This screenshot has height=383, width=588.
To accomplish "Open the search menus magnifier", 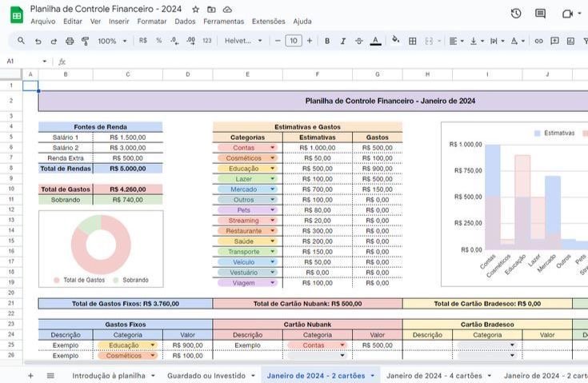I will (x=21, y=41).
